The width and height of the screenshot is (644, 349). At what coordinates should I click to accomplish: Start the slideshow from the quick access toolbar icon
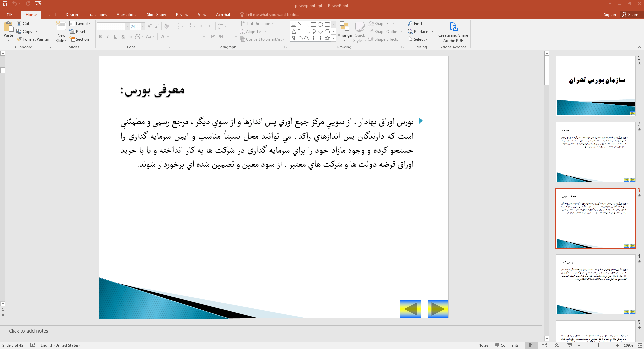pos(38,4)
